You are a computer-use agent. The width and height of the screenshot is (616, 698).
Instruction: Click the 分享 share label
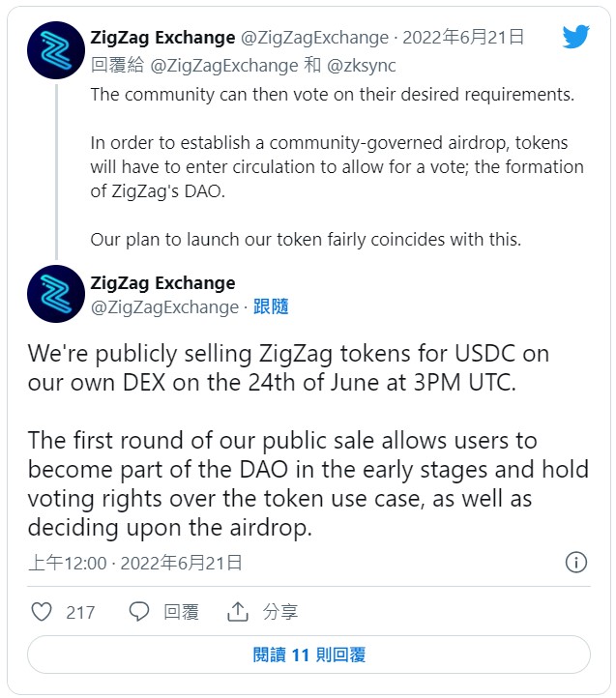[280, 611]
